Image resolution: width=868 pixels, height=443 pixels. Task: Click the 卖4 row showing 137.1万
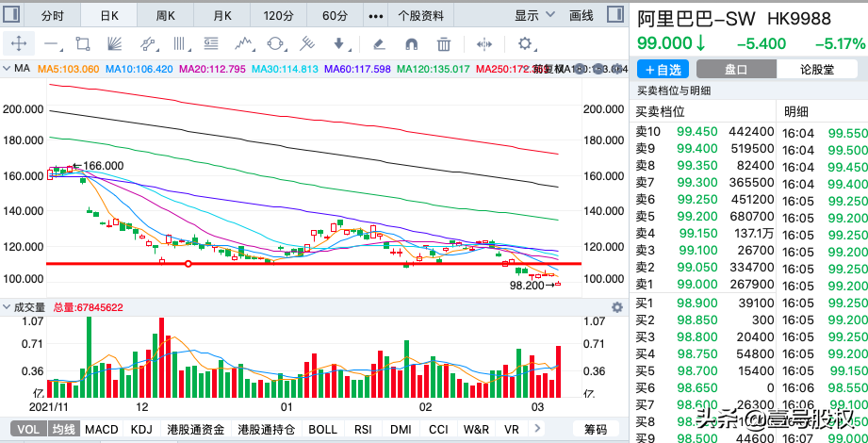pos(704,233)
